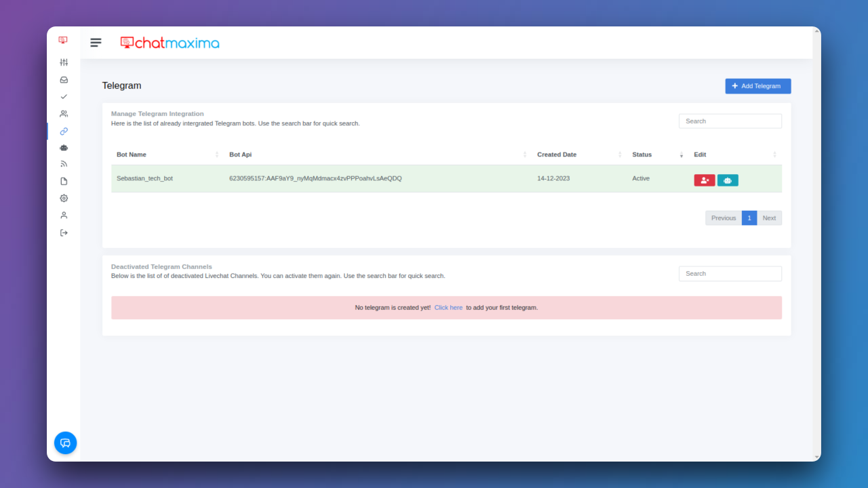Open the document file icon in sidebar
The image size is (868, 488).
(64, 181)
